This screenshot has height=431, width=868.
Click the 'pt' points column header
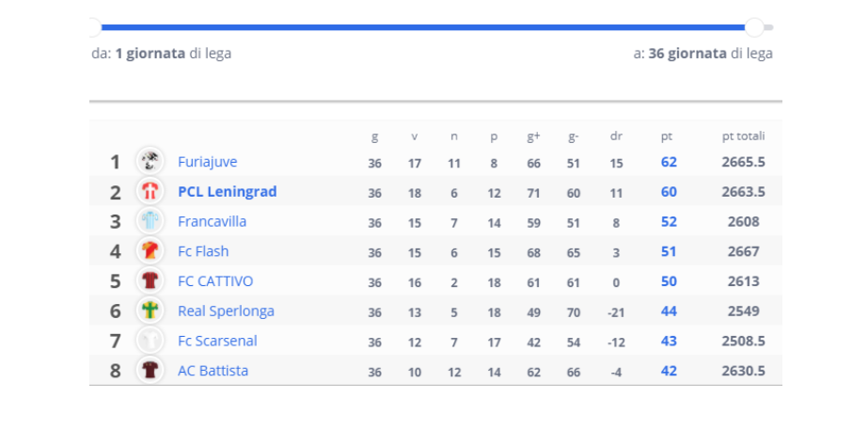point(667,136)
